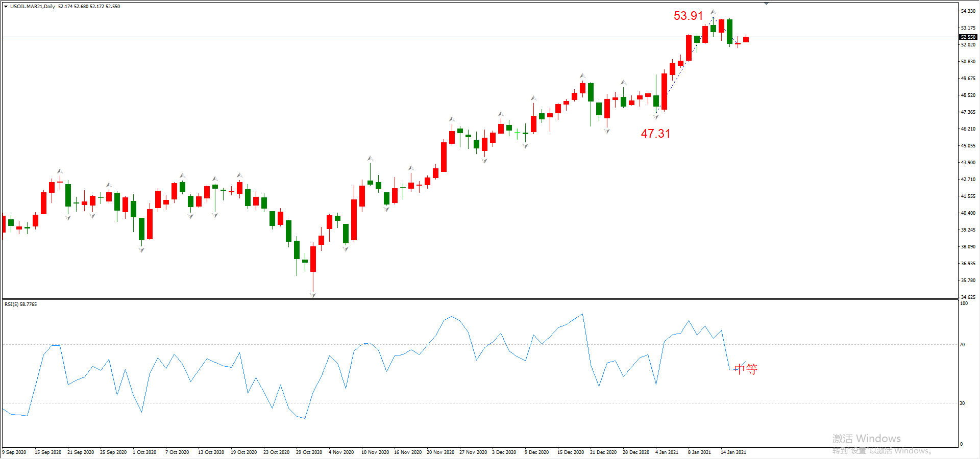
Task: Click the USOIL.MAR21,Daily chart title
Action: coord(33,7)
